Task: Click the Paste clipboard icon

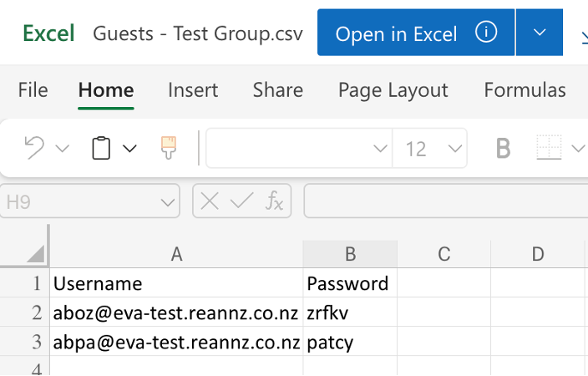Action: [101, 149]
